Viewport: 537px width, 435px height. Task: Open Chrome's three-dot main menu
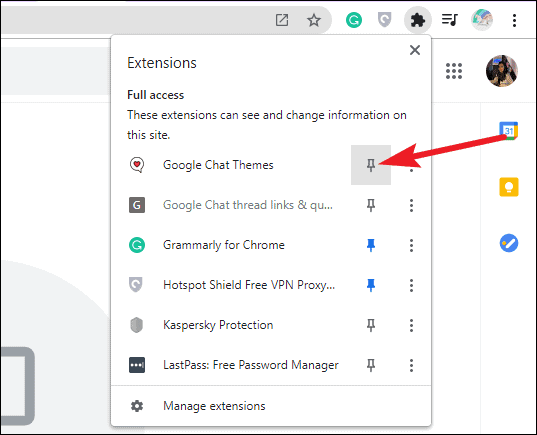click(514, 20)
